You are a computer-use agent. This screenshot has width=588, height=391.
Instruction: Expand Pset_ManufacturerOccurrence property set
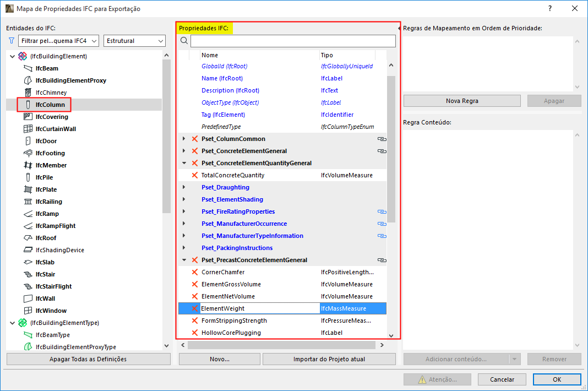(x=184, y=224)
